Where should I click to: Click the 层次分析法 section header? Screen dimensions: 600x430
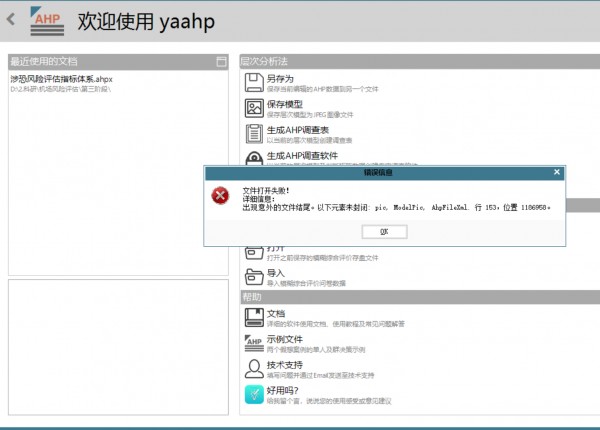[x=419, y=62]
